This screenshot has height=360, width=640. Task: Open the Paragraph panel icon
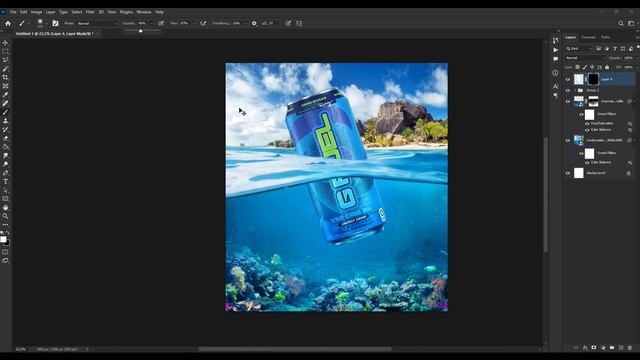coord(555,95)
